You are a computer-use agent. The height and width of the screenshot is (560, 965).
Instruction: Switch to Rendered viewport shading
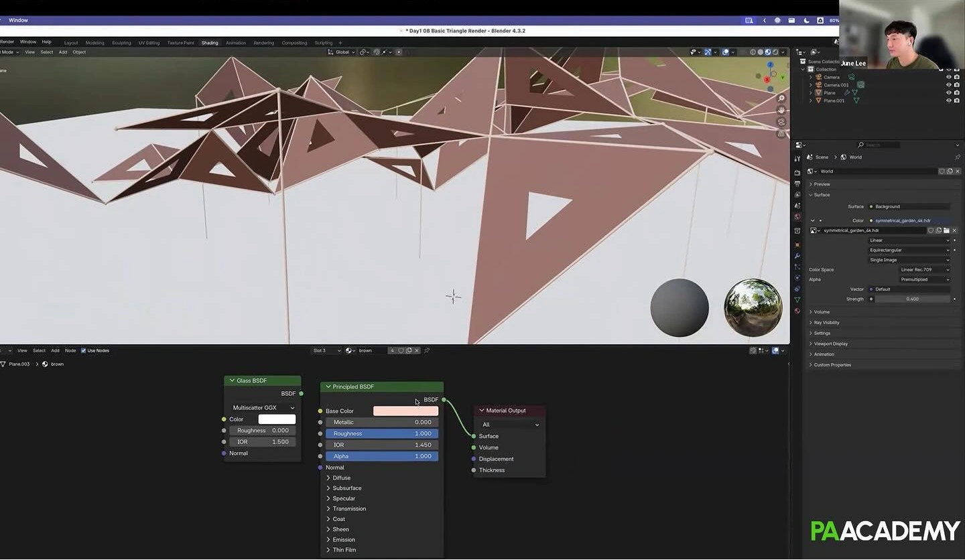(775, 52)
